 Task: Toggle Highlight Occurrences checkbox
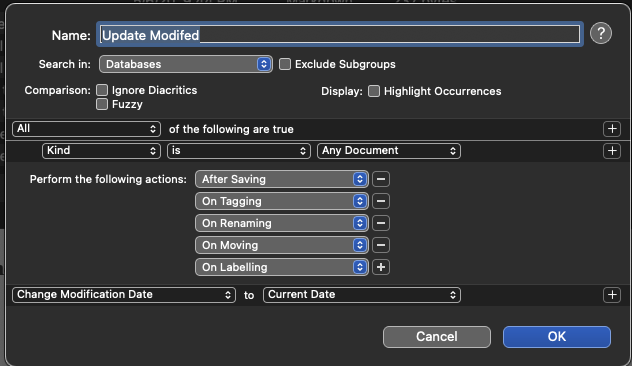[374, 91]
